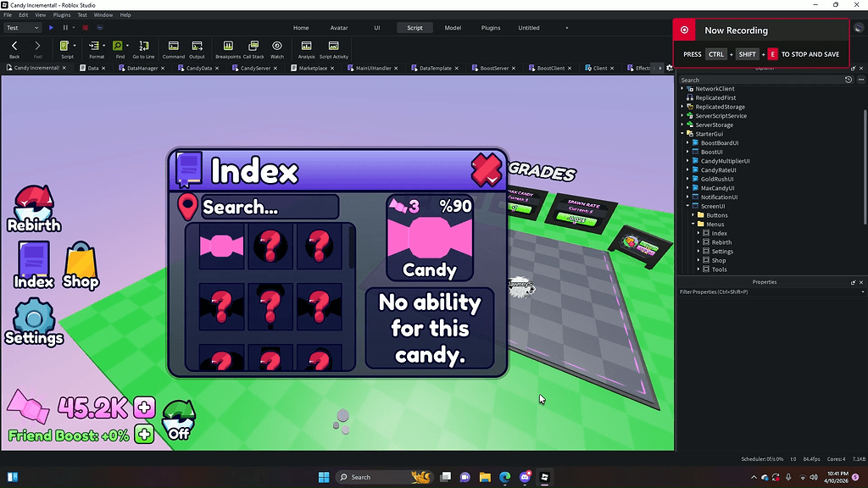This screenshot has height=488, width=868.
Task: Select NotificationUI in Explorer
Action: (719, 197)
